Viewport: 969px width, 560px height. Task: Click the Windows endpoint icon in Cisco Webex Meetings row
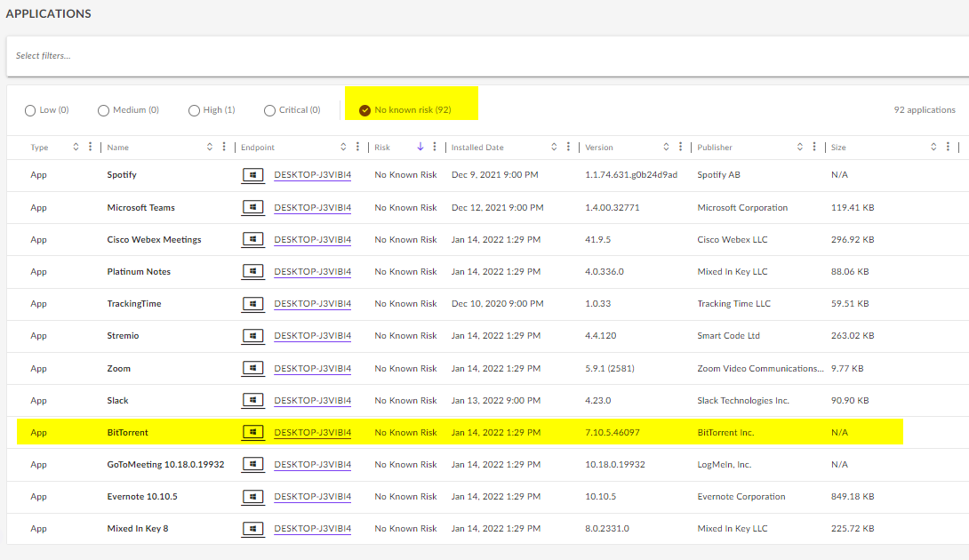(x=252, y=239)
